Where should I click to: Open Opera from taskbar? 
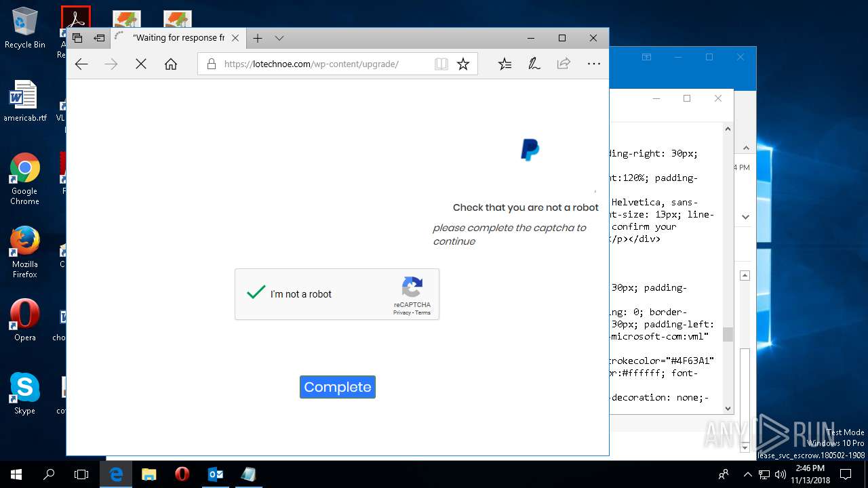182,474
